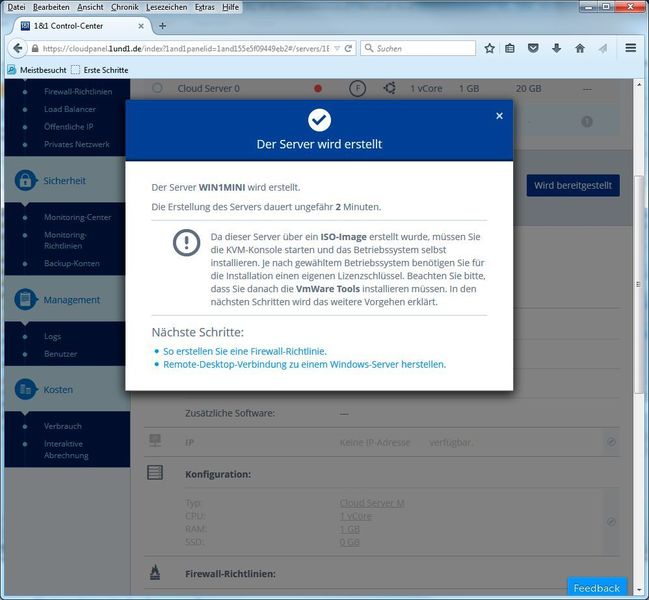The width and height of the screenshot is (649, 600).
Task: Click the Ubuntu OS icon for Cloud Server 0
Action: [389, 88]
